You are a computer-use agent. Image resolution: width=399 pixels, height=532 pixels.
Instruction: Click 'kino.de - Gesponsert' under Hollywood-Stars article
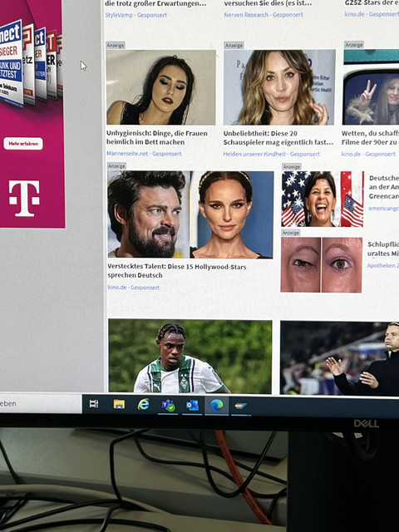(133, 288)
